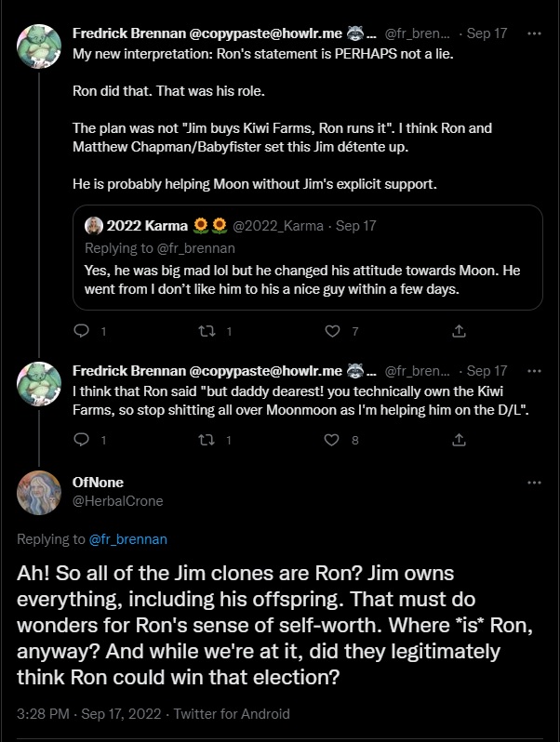Screen dimensions: 560x742
Task: View OfNone's profile avatar
Action: (40, 493)
